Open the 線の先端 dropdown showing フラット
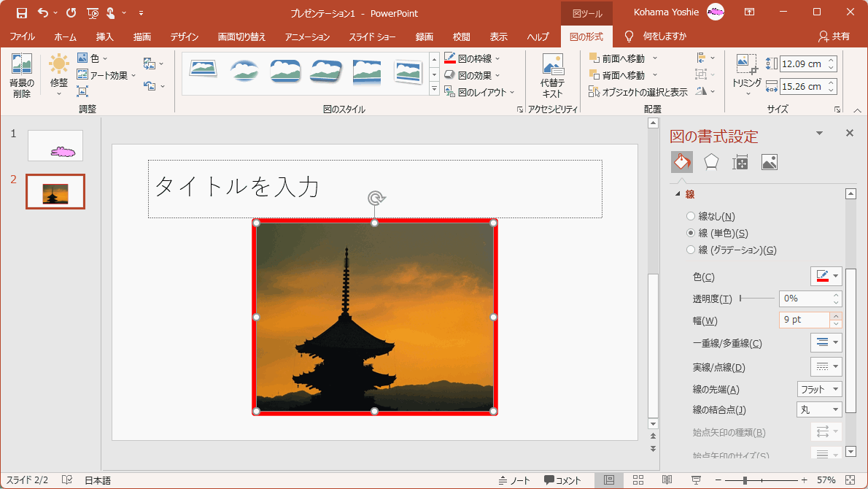Screen dimensions: 868x489 [818, 388]
